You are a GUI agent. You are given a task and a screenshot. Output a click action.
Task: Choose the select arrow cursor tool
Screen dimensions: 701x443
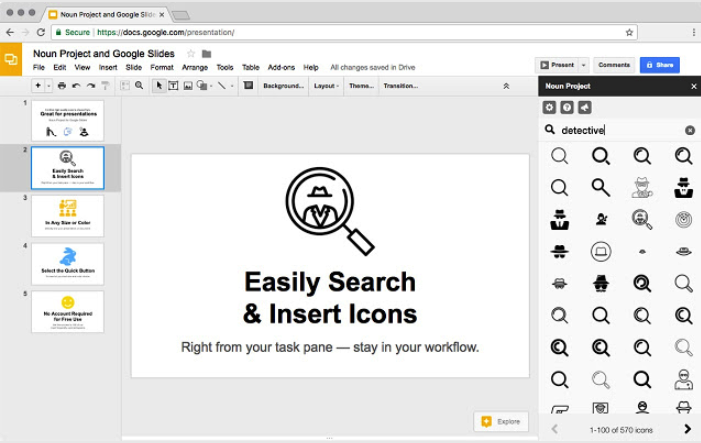(159, 85)
